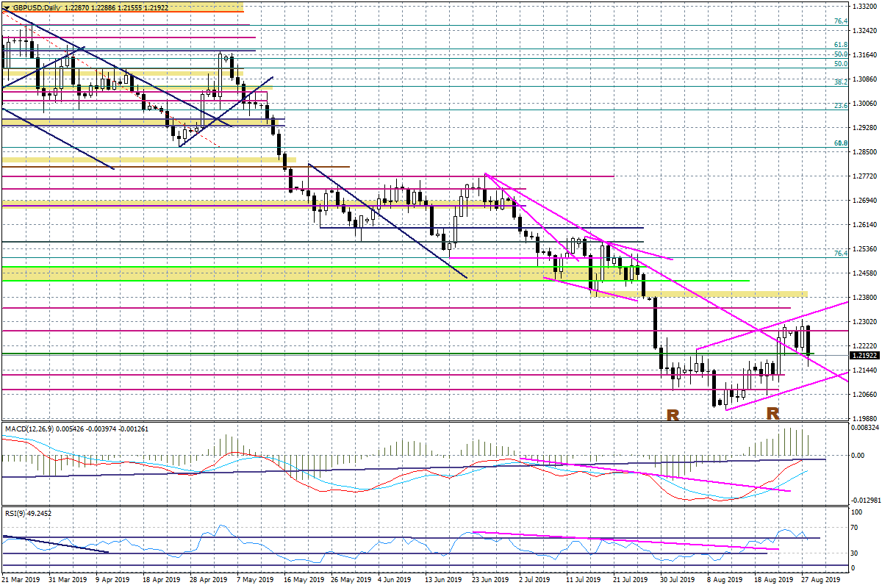Screen dimensions: 882x588
Task: Click RSI level 70 on the scale
Action: (855, 528)
